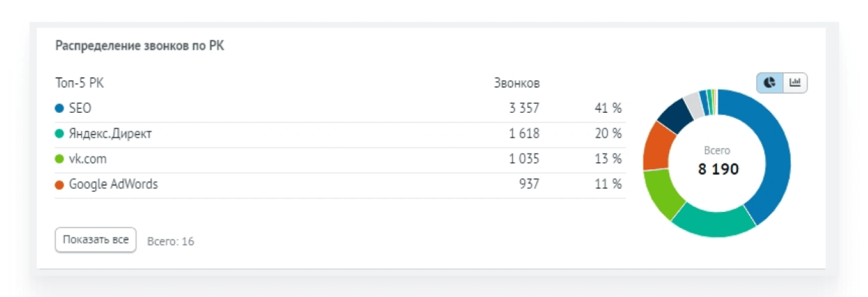Open the vk.com campaign label
The width and height of the screenshot is (868, 297).
[87, 160]
